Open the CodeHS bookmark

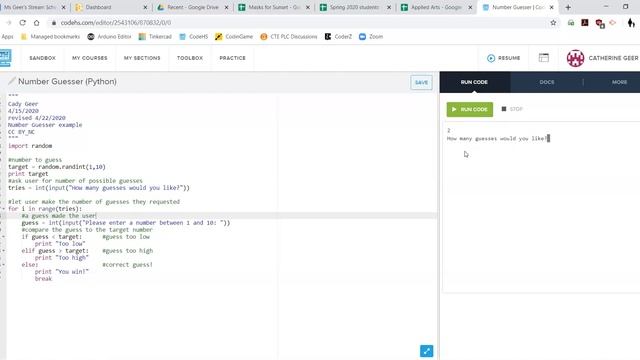pyautogui.click(x=194, y=37)
